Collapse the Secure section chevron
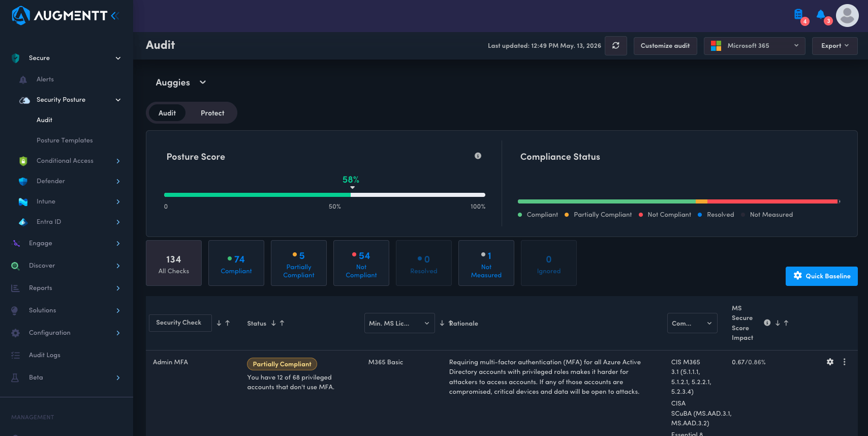The height and width of the screenshot is (436, 868). [x=118, y=58]
